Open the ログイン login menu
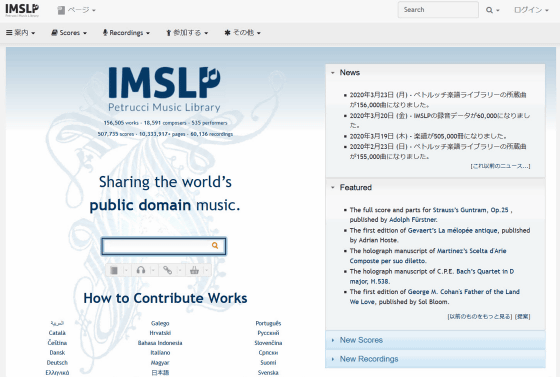Image resolution: width=560 pixels, height=377 pixels. (531, 10)
